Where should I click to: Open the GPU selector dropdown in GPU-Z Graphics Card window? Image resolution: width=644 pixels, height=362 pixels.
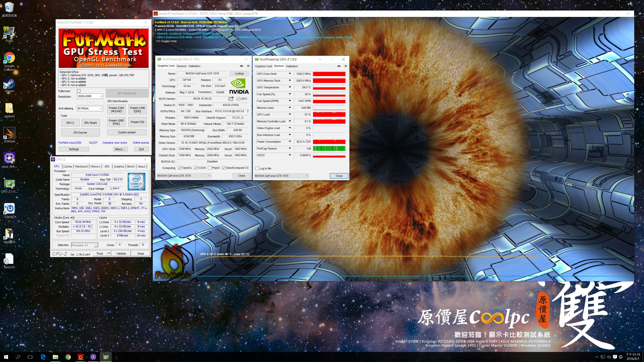coord(184,176)
